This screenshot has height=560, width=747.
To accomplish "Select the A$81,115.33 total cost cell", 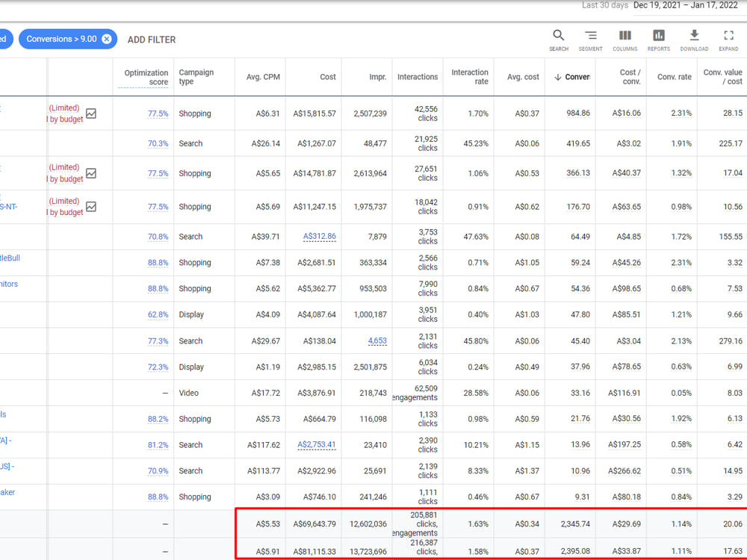I will pos(314,552).
